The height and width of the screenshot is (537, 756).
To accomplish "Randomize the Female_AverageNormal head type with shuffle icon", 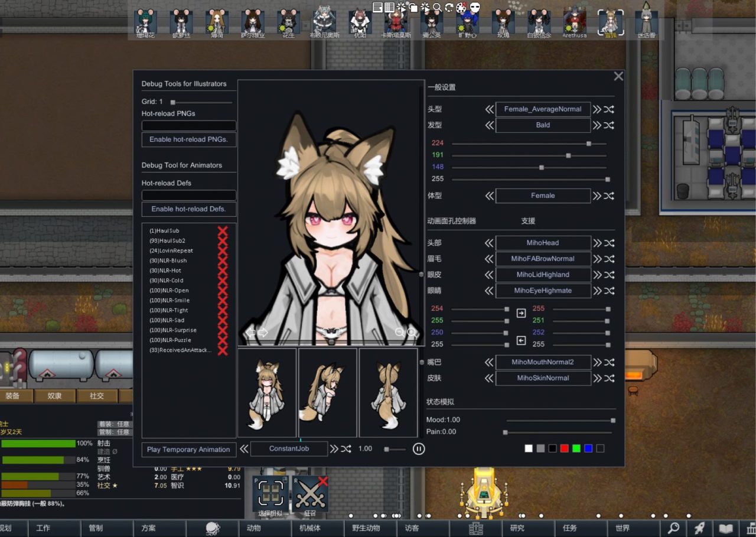I will coord(609,109).
